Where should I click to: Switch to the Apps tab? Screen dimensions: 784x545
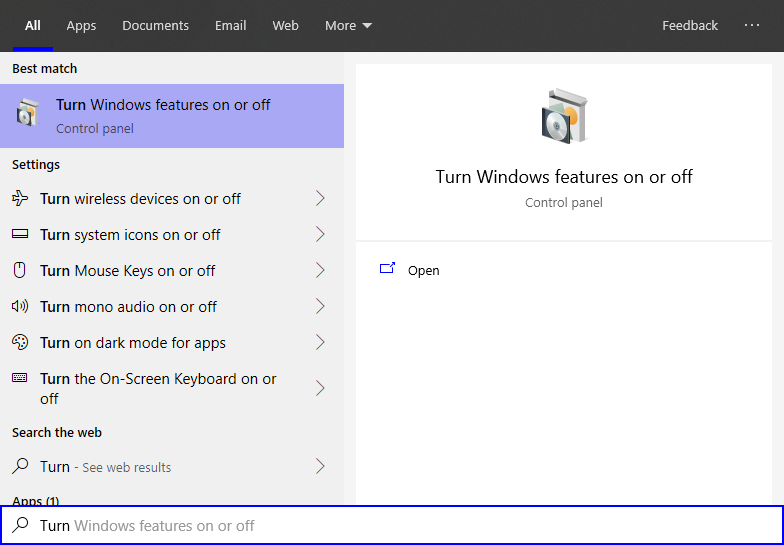[x=81, y=26]
